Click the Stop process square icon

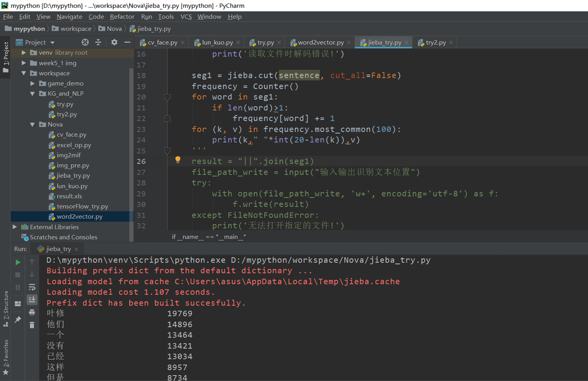click(18, 275)
